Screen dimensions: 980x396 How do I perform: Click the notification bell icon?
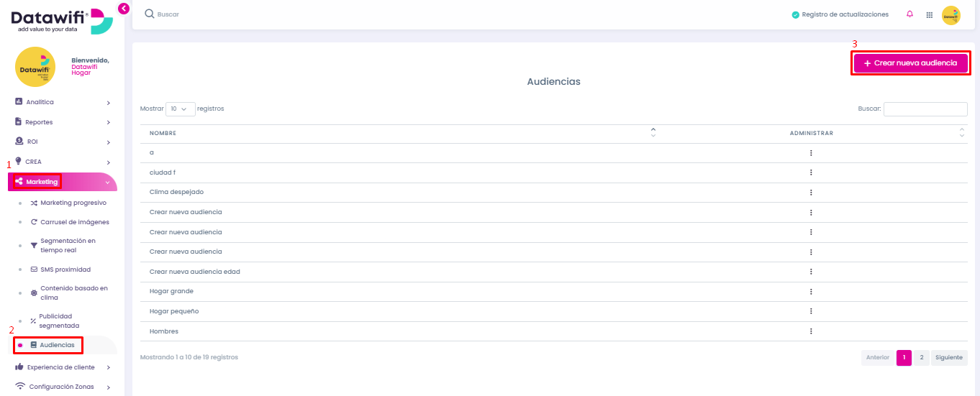(910, 14)
